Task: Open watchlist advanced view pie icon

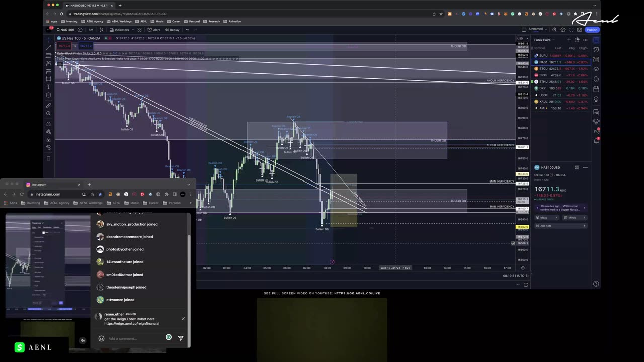Action: point(577,40)
